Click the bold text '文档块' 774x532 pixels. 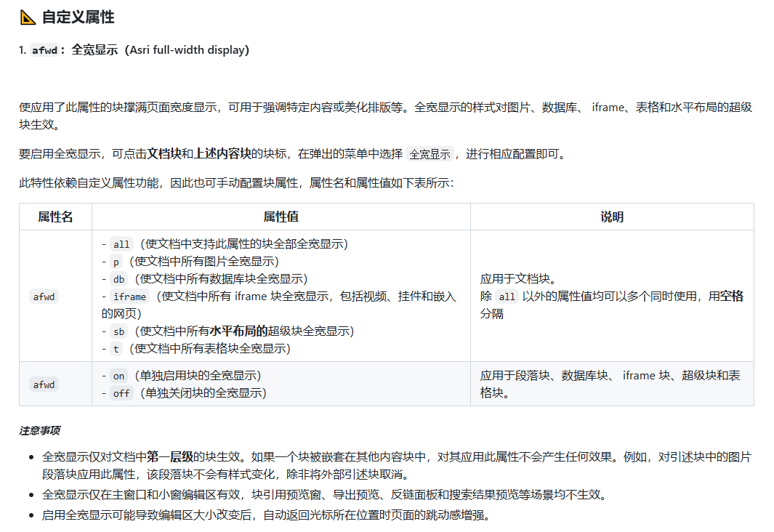point(164,154)
